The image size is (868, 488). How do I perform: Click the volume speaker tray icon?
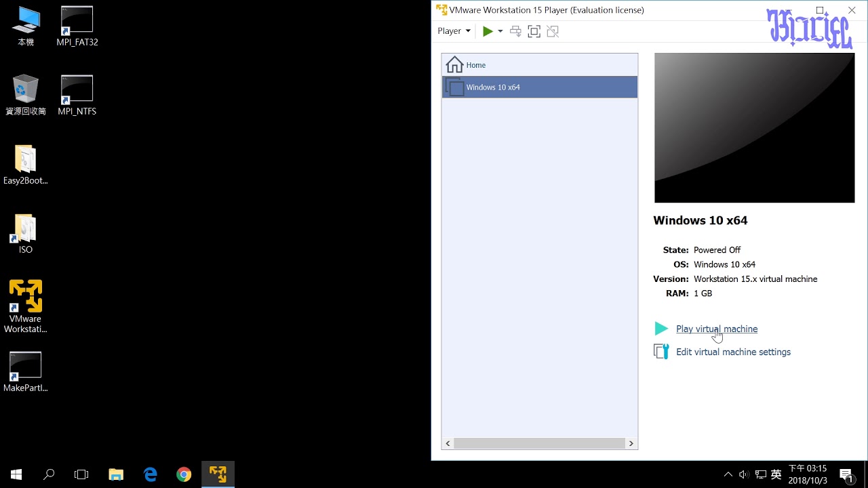click(x=744, y=474)
